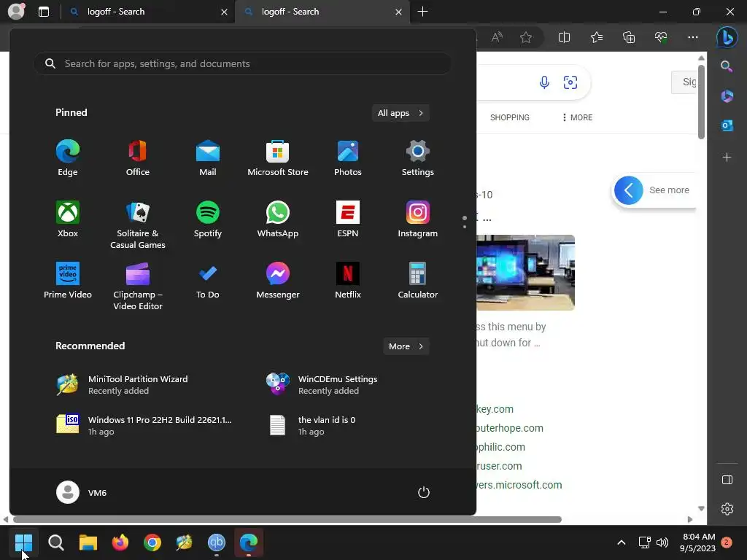Open the clock and date panel
The image size is (747, 560).
coord(699,542)
